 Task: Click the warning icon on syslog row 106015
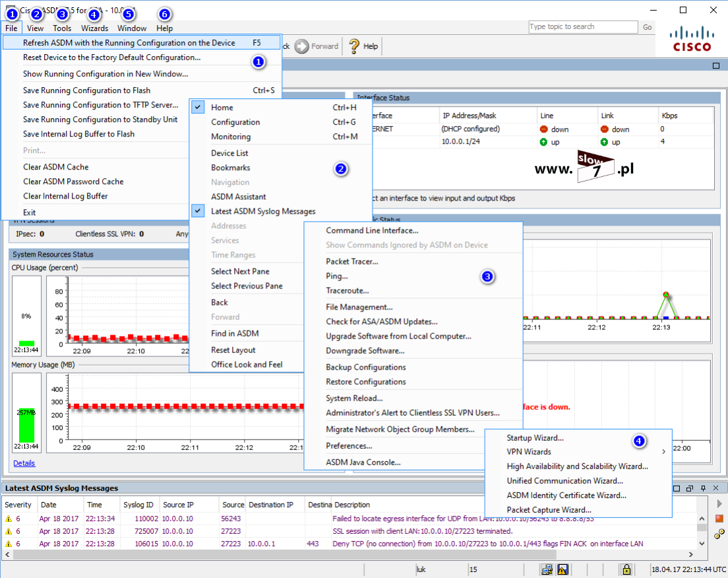click(9, 544)
